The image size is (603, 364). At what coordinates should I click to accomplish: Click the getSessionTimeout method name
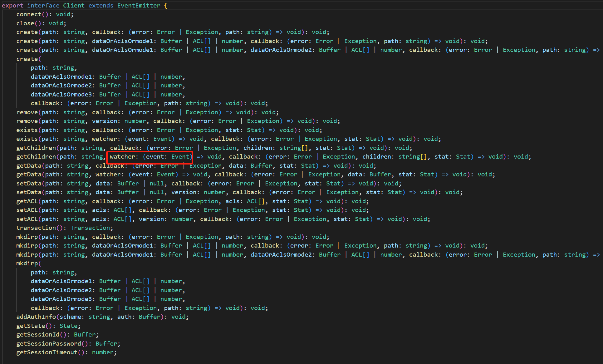(47, 352)
